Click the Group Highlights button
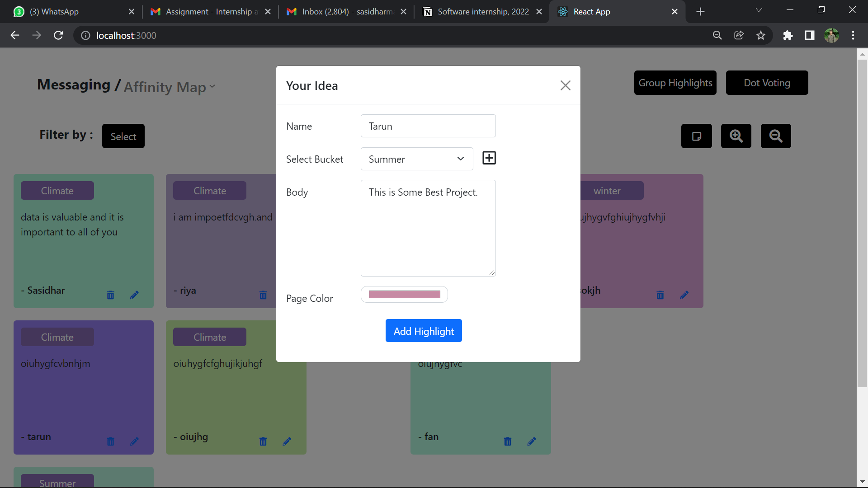Viewport: 868px width, 488px height. tap(675, 83)
